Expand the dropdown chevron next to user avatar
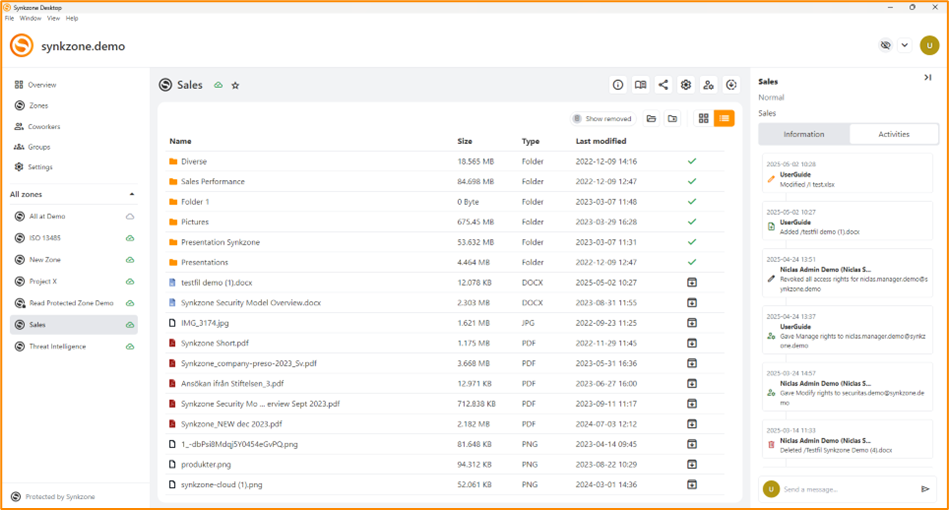This screenshot has height=510, width=949. pos(904,45)
